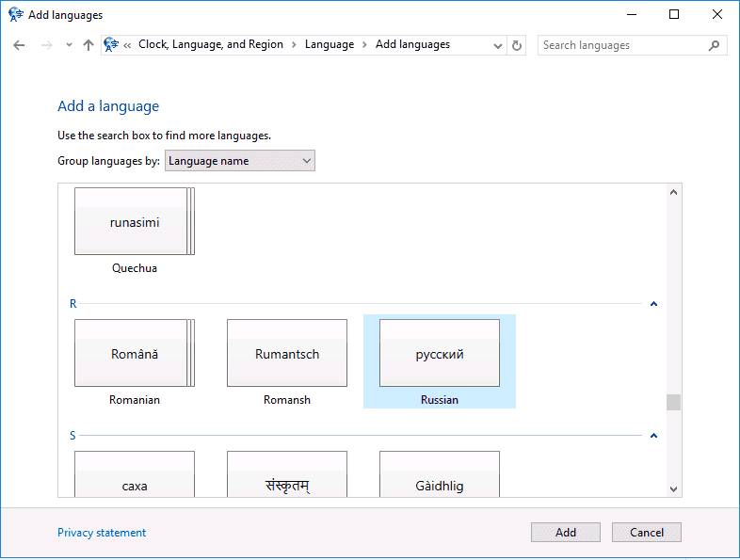Click the up arrow navigation icon
The height and width of the screenshot is (560, 740).
pos(88,45)
